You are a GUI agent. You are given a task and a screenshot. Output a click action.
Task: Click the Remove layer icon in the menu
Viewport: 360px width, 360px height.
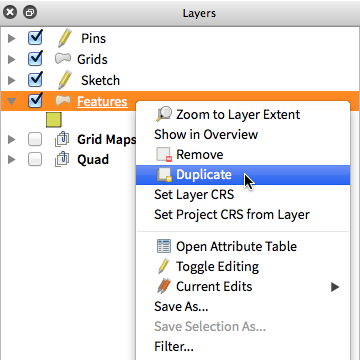(164, 155)
